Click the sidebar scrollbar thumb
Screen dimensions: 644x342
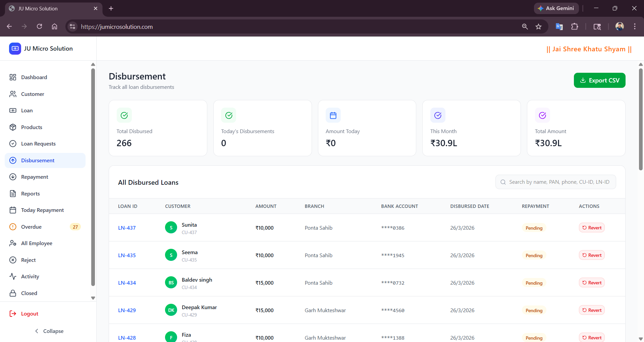[x=93, y=177]
